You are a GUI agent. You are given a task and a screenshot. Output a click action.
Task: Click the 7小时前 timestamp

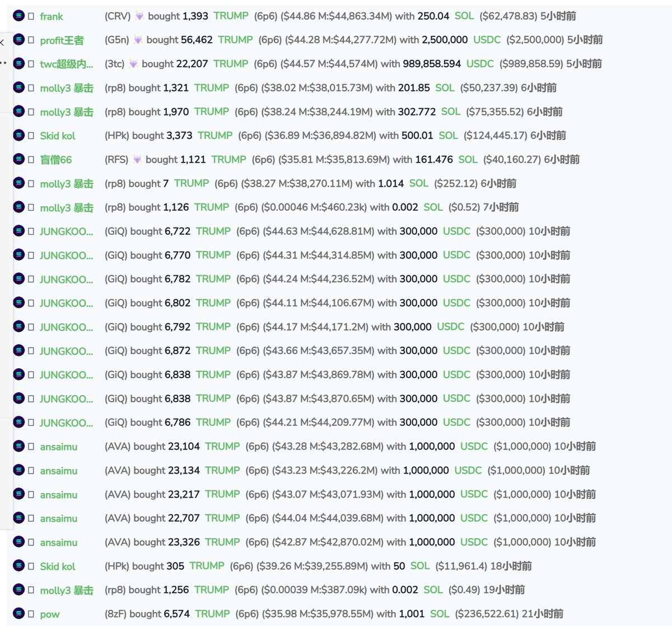pyautogui.click(x=501, y=207)
